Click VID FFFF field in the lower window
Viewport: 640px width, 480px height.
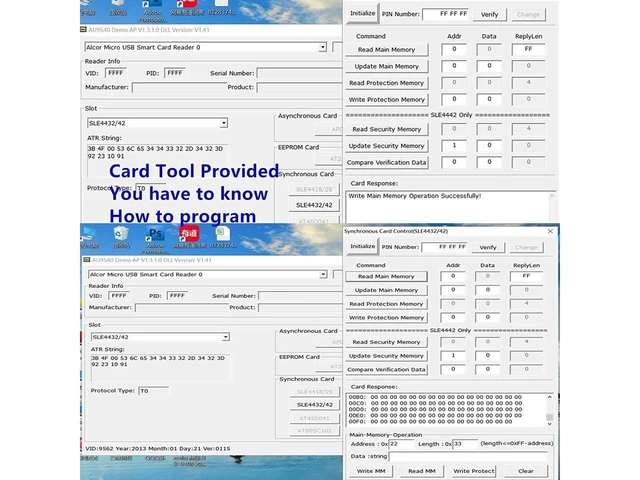(119, 296)
